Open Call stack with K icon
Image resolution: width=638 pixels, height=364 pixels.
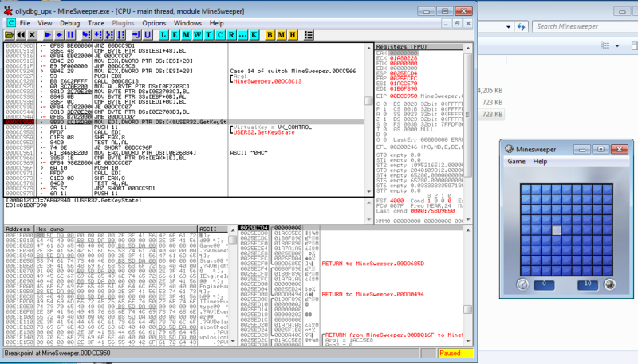click(254, 35)
